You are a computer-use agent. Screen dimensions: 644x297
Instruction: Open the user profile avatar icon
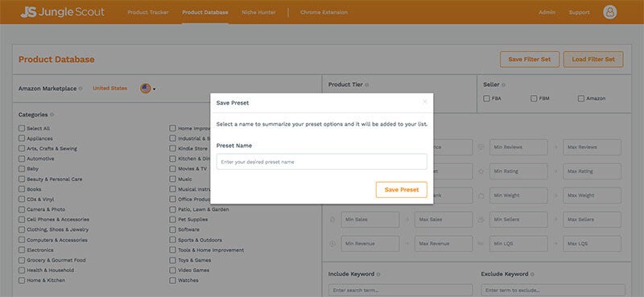click(610, 12)
